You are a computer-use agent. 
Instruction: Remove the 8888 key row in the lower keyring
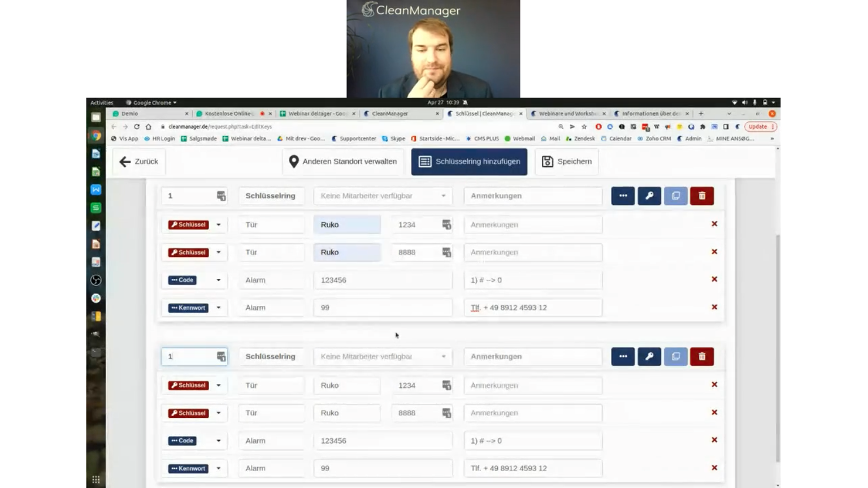pyautogui.click(x=714, y=412)
